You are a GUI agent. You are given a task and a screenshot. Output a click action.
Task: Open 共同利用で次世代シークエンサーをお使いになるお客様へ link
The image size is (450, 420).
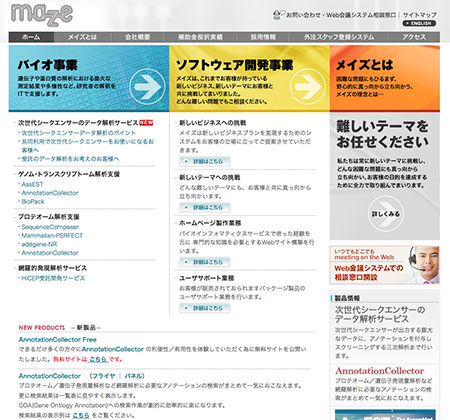[88, 146]
